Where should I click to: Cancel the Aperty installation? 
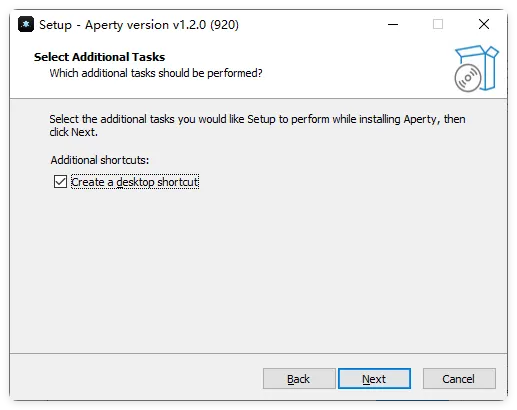click(459, 379)
